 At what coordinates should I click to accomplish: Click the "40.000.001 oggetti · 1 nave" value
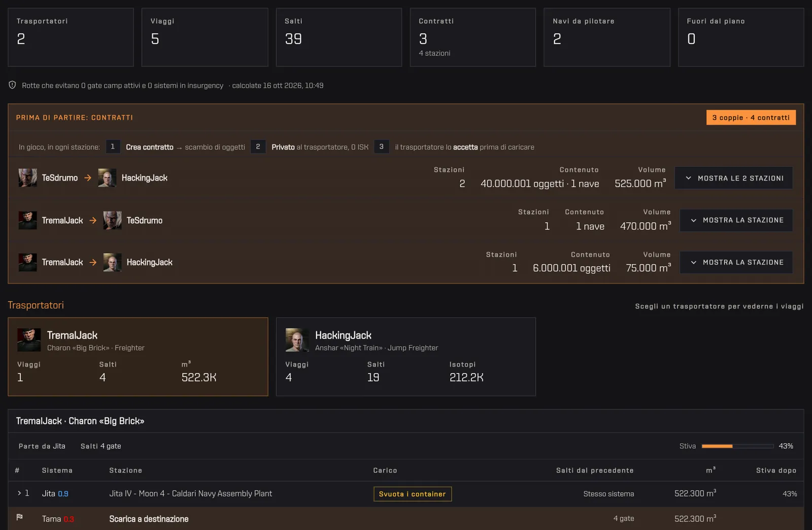pos(540,184)
